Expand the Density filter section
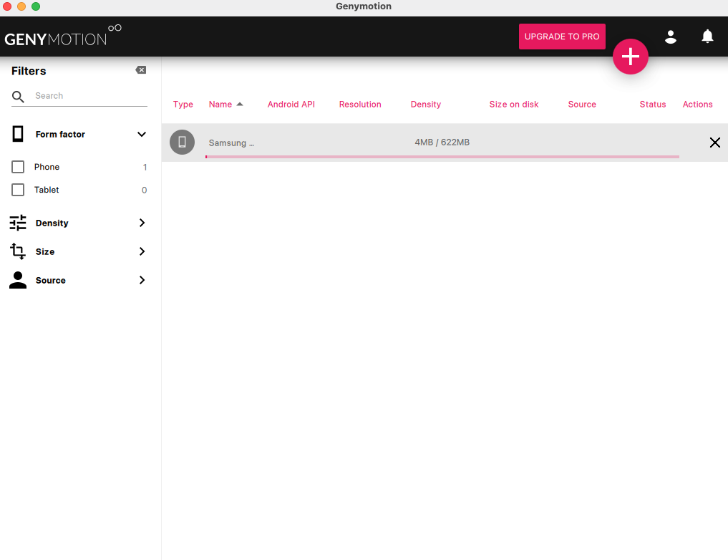The width and height of the screenshot is (728, 560). click(x=142, y=223)
